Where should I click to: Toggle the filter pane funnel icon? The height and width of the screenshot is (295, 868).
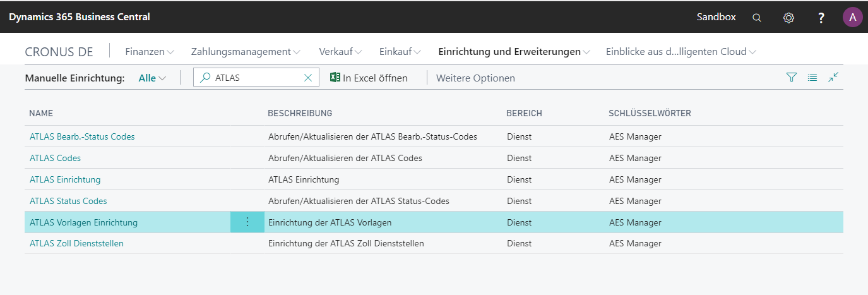point(792,78)
